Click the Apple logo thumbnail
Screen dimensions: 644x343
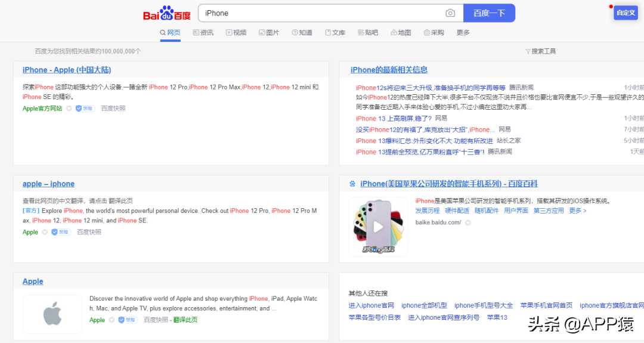52,313
